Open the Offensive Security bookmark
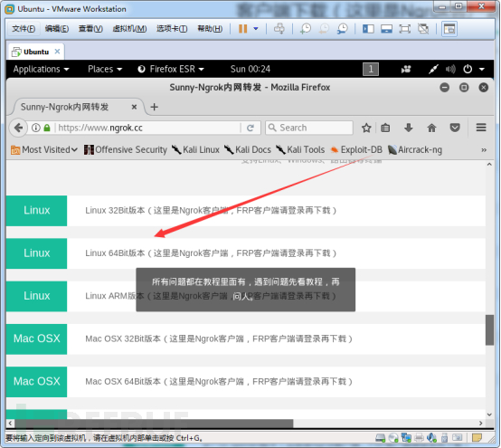This screenshot has height=448, width=501. (x=125, y=149)
